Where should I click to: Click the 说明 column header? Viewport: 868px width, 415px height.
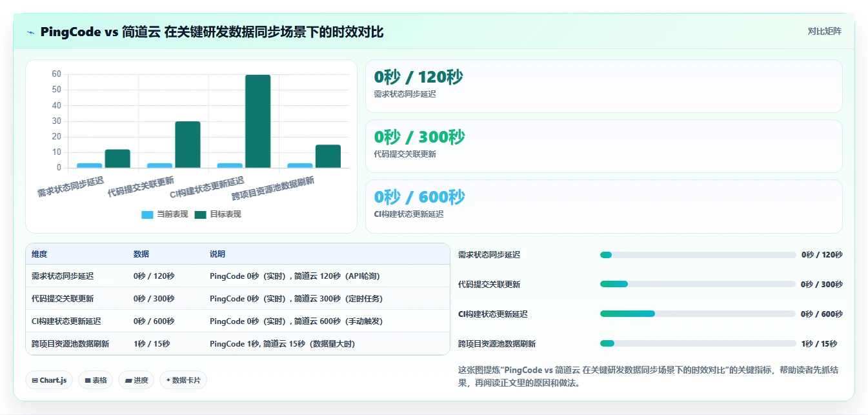pos(217,254)
